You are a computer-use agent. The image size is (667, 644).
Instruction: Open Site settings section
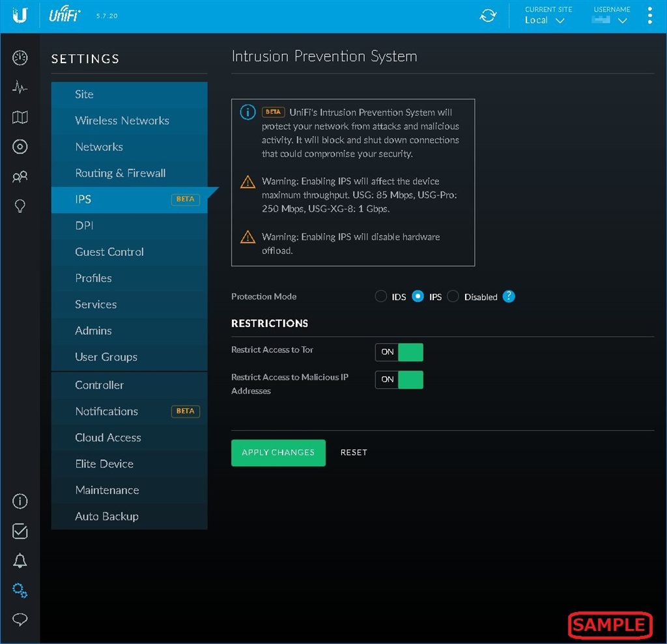[130, 94]
